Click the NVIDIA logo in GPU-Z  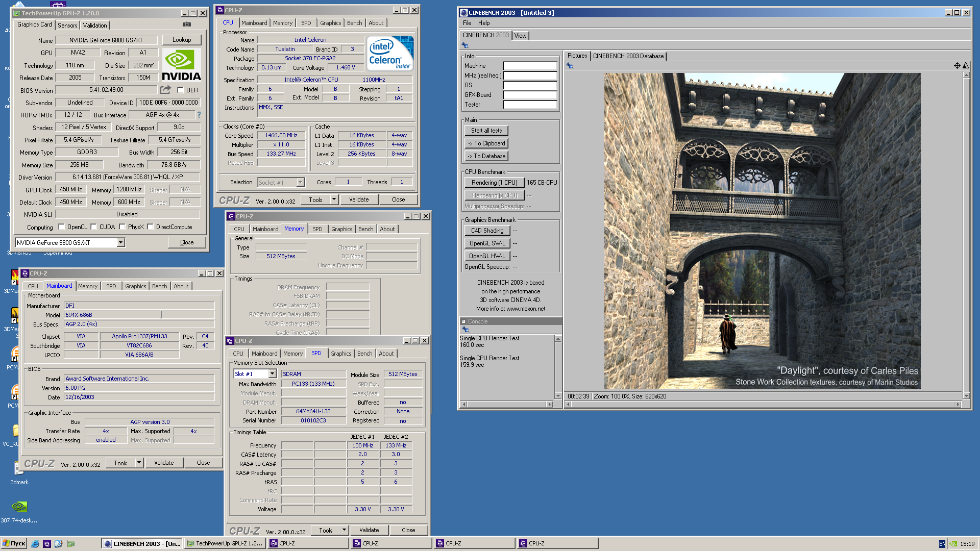(x=182, y=65)
